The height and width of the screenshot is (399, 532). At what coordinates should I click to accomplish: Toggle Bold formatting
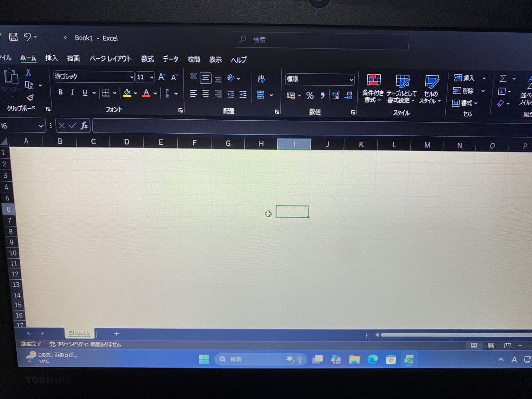(60, 92)
